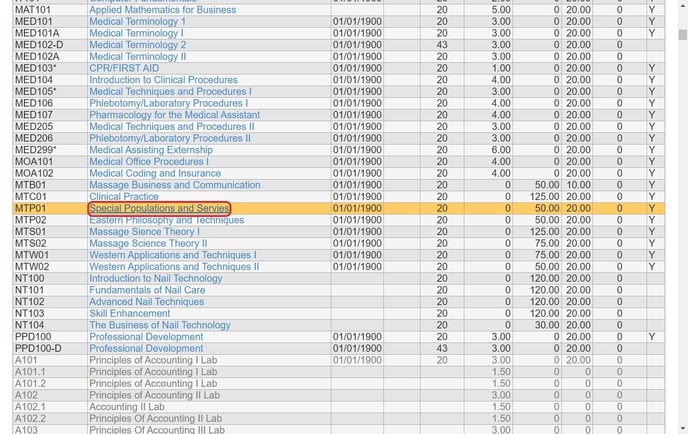Open Advanced Nail Techniques course
Viewport: 688px width, 434px height.
[x=146, y=302]
